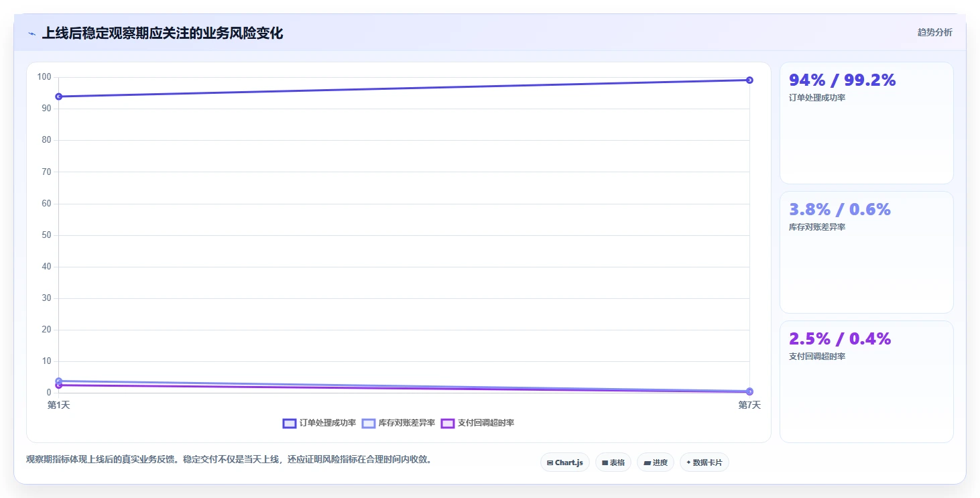The height and width of the screenshot is (498, 980).
Task: Select the 表格 tag
Action: click(613, 462)
